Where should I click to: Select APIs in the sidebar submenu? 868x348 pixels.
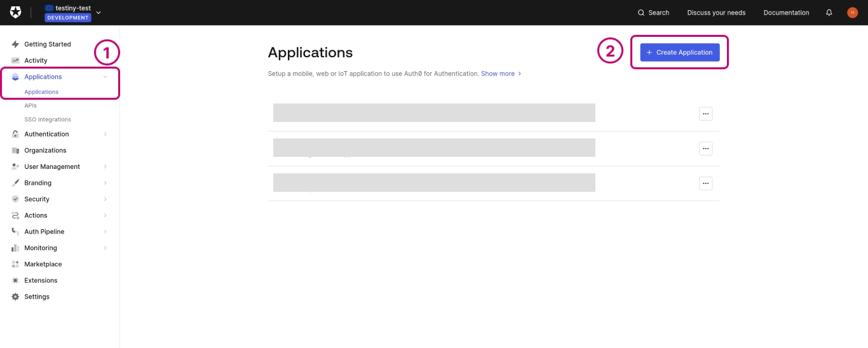click(31, 105)
